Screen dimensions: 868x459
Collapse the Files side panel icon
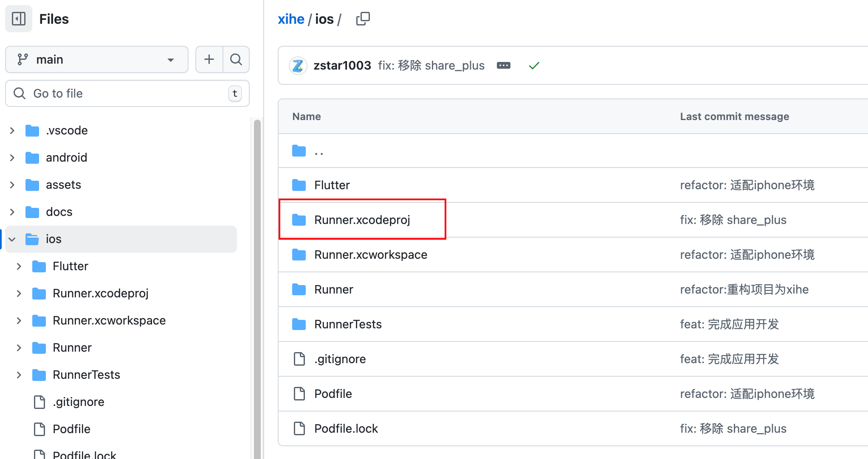(19, 19)
